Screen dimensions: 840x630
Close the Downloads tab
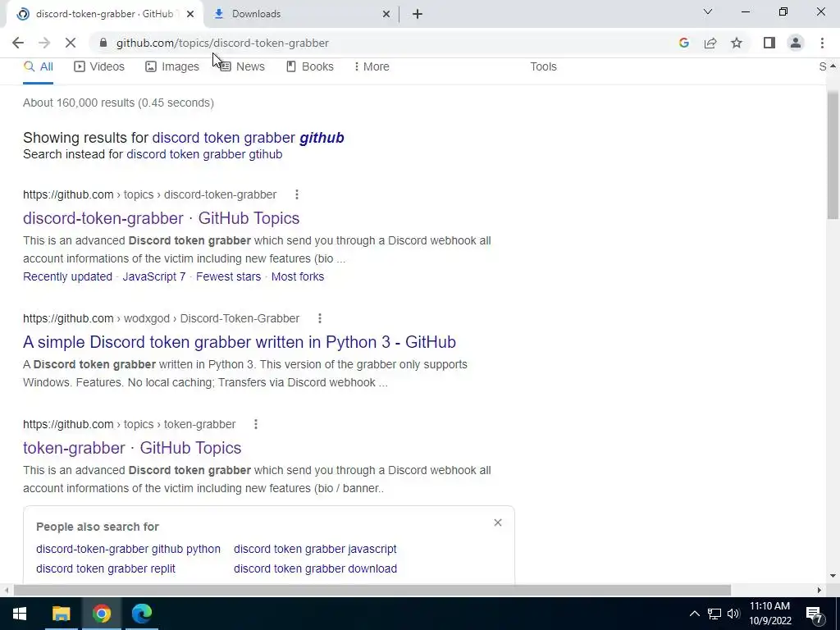(x=386, y=14)
